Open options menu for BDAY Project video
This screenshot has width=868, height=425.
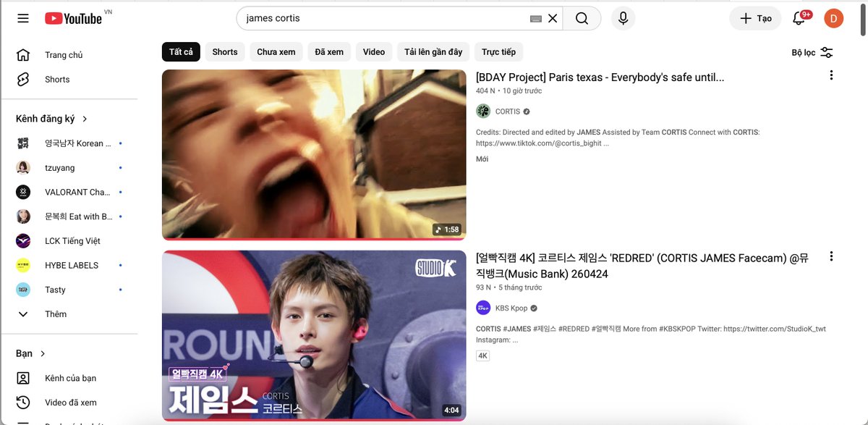point(831,75)
